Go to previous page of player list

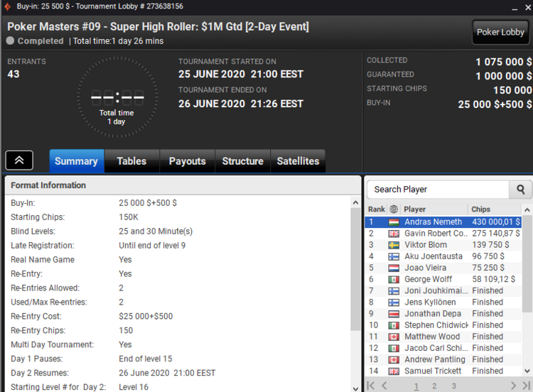[384, 386]
